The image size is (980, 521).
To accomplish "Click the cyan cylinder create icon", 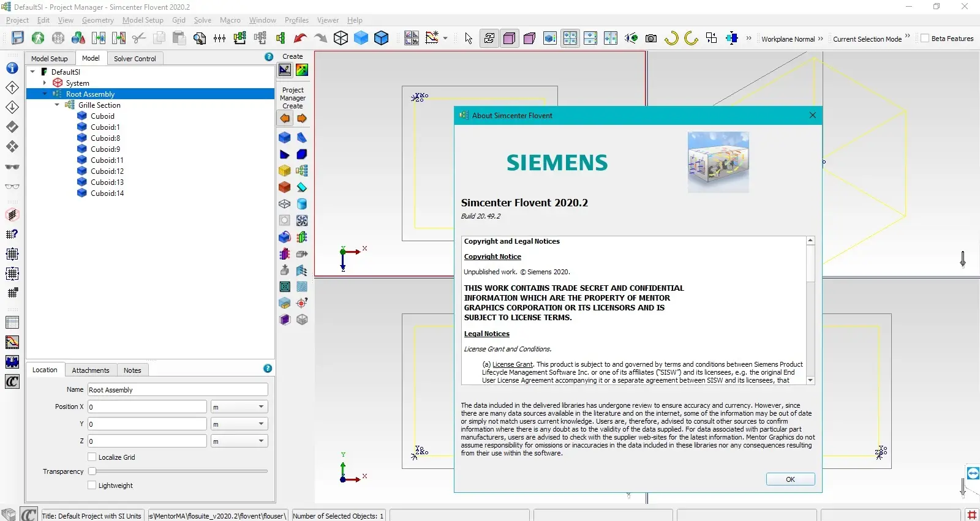I will (x=302, y=204).
